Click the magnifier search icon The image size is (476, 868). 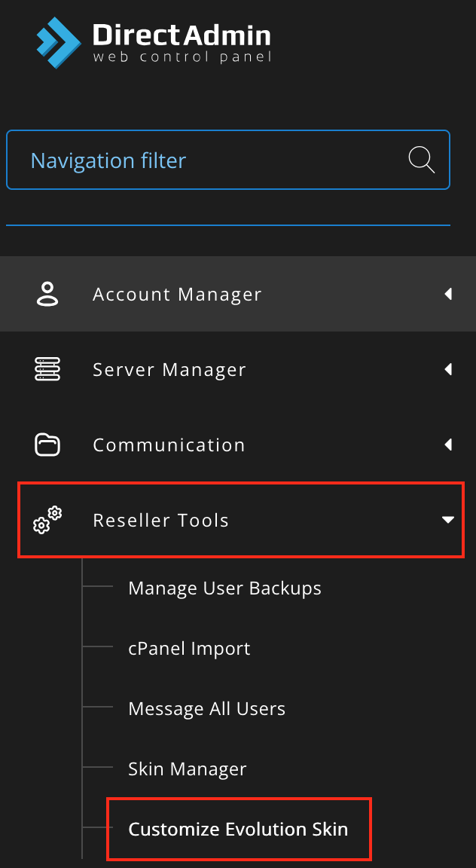[421, 160]
